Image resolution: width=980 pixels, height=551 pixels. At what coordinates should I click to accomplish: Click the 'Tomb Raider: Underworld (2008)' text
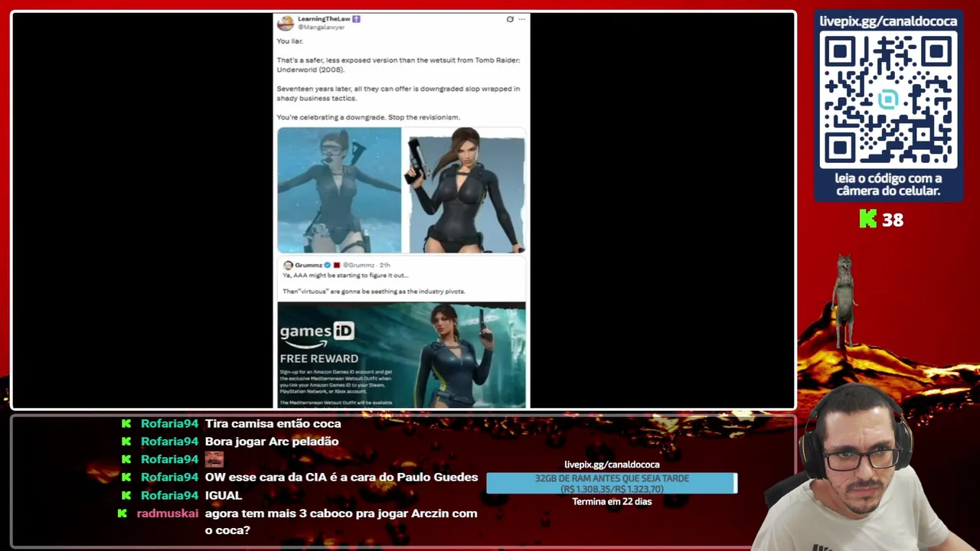398,65
